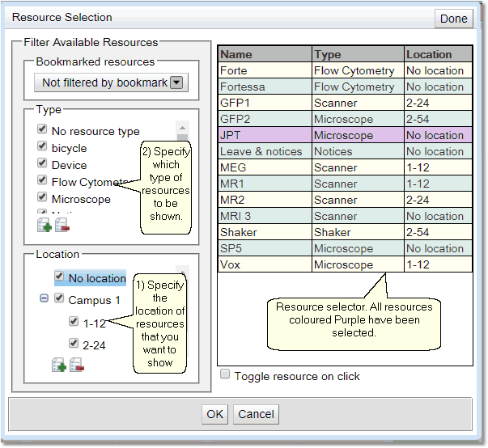The height and width of the screenshot is (448, 488).
Task: Open the bookmark filter dropdown
Action: 176,82
